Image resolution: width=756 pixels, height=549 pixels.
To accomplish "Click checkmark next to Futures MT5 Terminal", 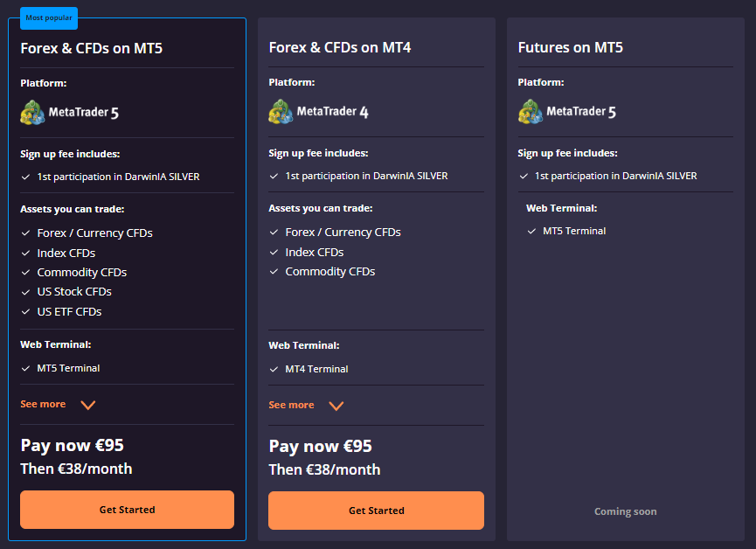I will click(x=531, y=232).
